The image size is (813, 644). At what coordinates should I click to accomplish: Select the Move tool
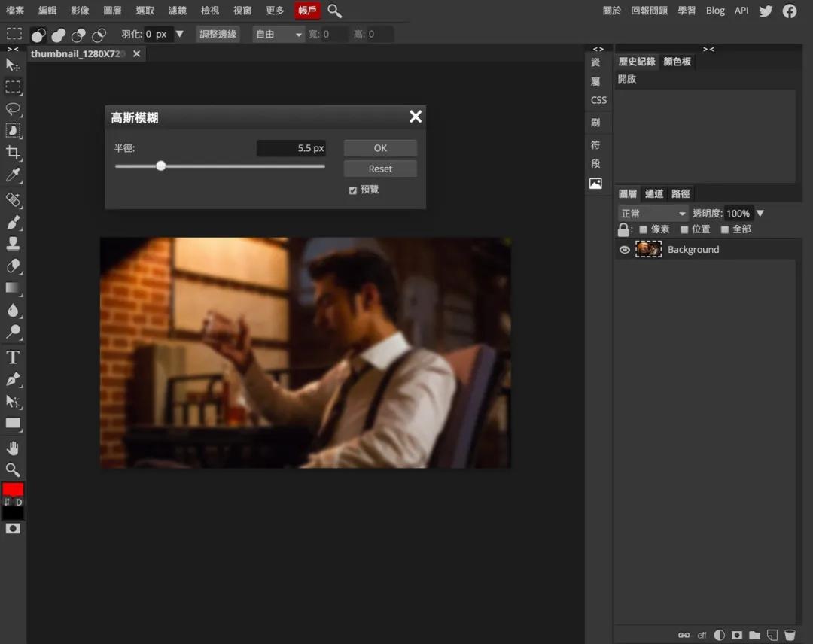point(12,65)
